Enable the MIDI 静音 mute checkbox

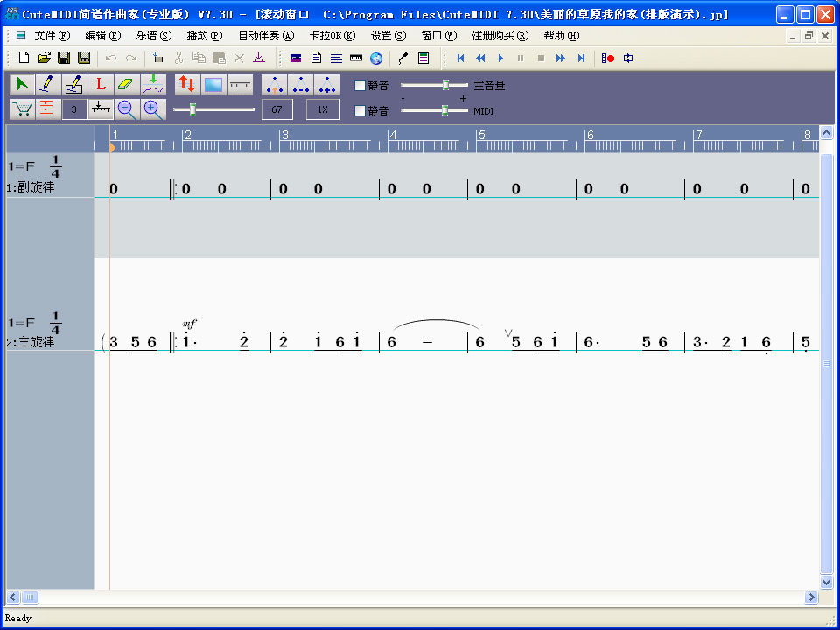tap(360, 111)
